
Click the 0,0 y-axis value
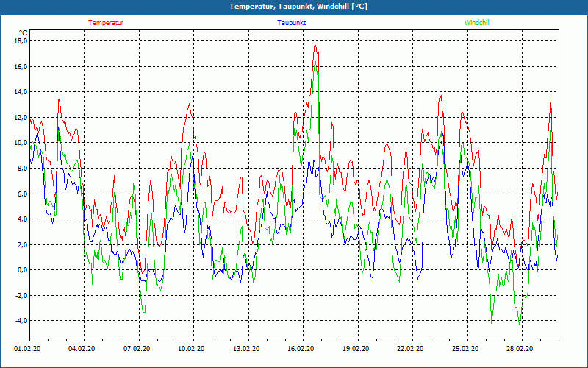point(22,269)
